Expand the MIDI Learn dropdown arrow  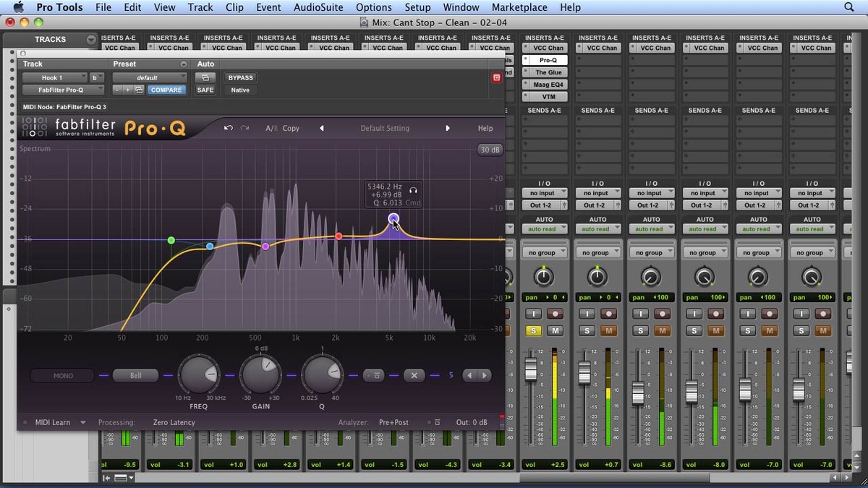pos(83,422)
